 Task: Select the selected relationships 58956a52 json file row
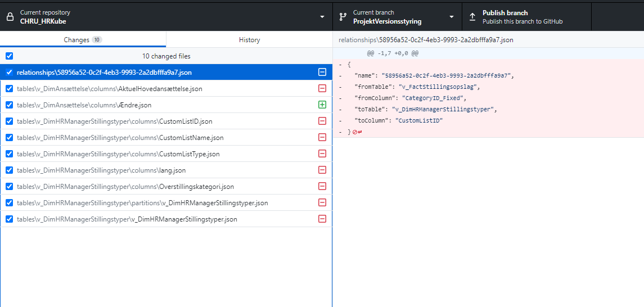coord(166,72)
